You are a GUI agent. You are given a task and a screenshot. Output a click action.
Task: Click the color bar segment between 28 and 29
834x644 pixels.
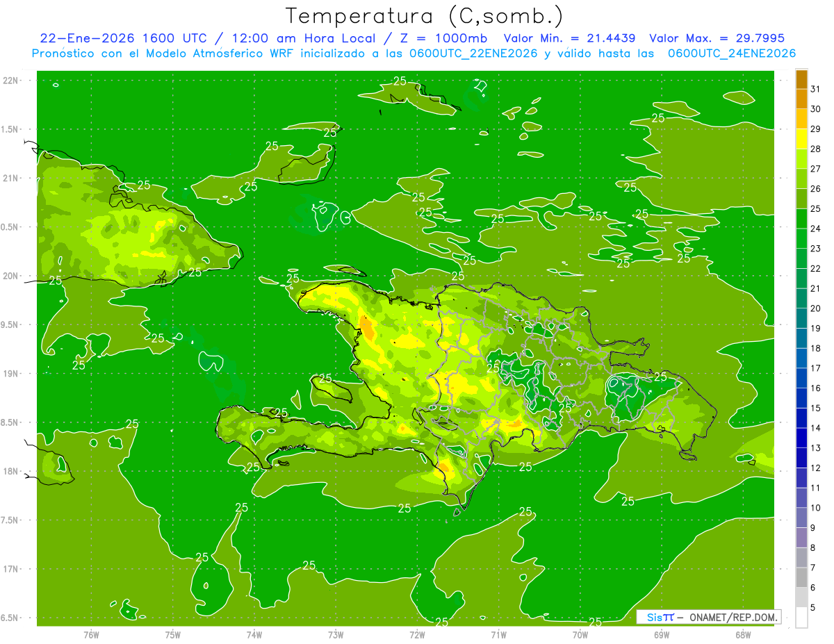click(801, 138)
